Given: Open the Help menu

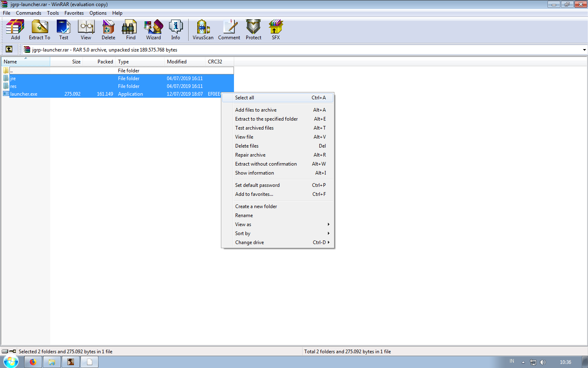Looking at the screenshot, I should pos(117,13).
